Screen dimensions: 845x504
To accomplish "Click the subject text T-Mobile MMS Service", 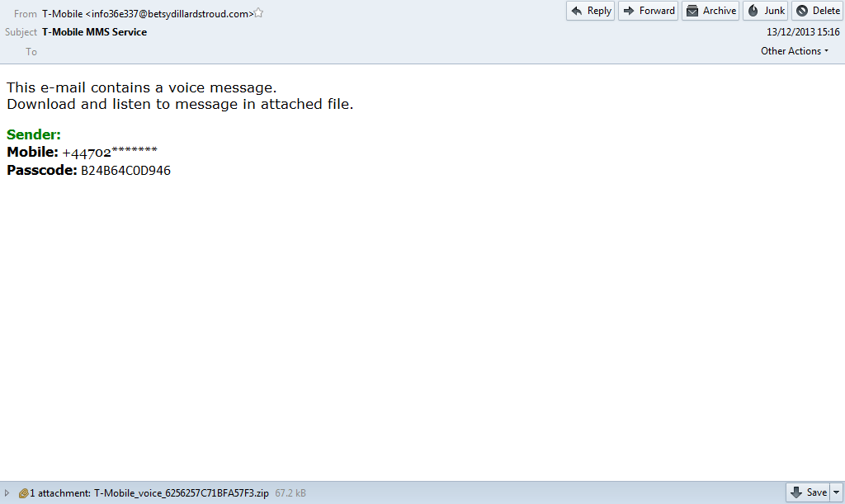I will pos(94,32).
